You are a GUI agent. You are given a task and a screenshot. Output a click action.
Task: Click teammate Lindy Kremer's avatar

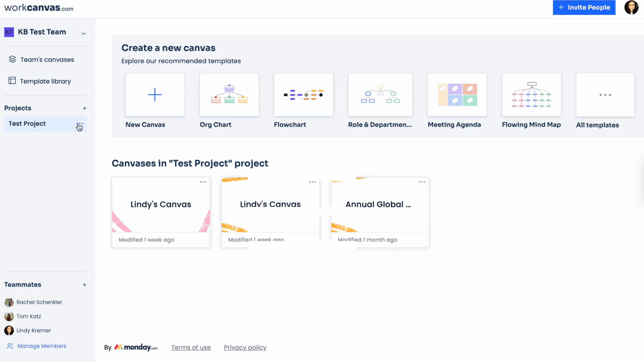[8, 330]
